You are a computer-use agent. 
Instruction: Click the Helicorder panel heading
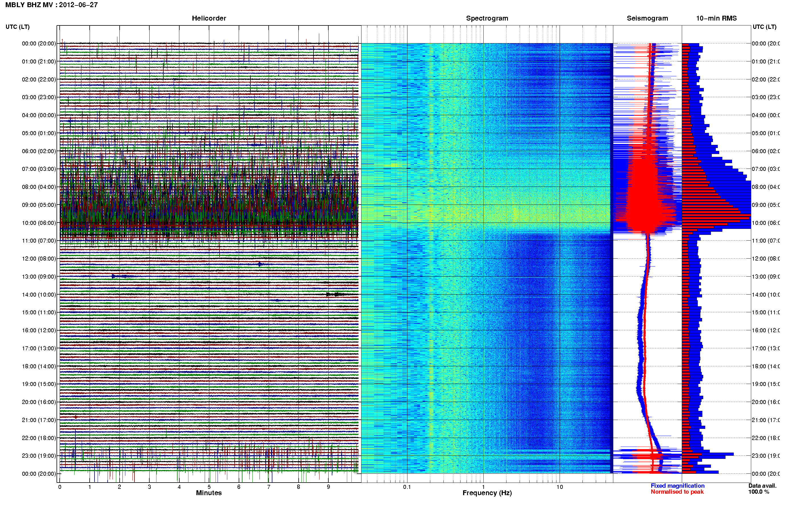pyautogui.click(x=209, y=19)
